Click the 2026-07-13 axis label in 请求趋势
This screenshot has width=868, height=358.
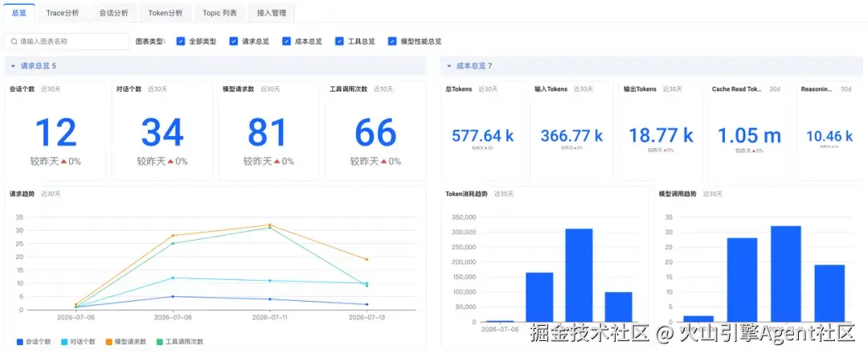366,317
